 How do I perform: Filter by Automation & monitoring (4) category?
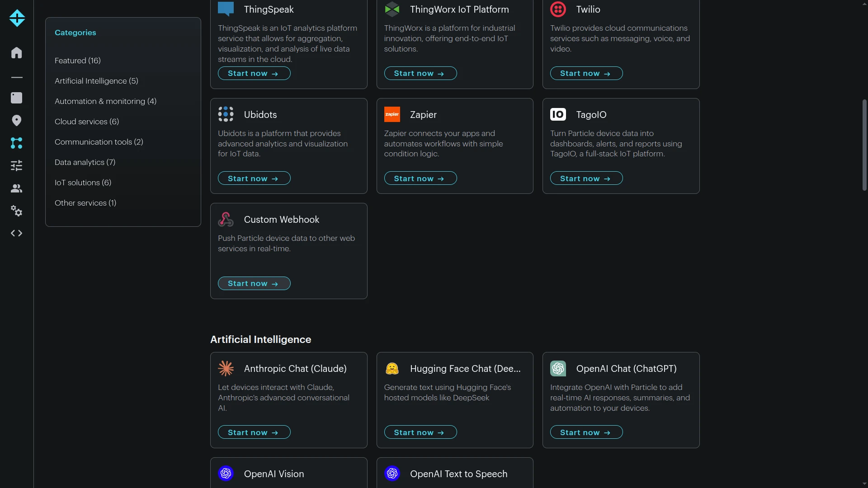click(x=105, y=101)
